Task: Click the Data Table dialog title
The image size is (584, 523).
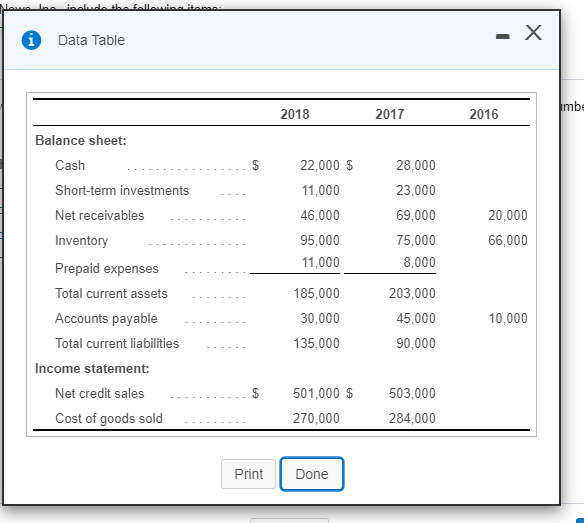Action: [91, 40]
